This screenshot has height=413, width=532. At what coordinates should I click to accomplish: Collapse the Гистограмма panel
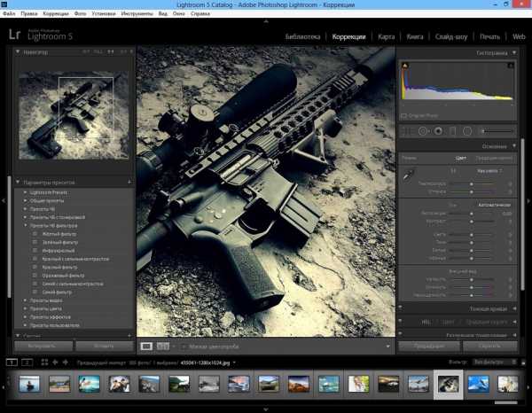coord(515,53)
